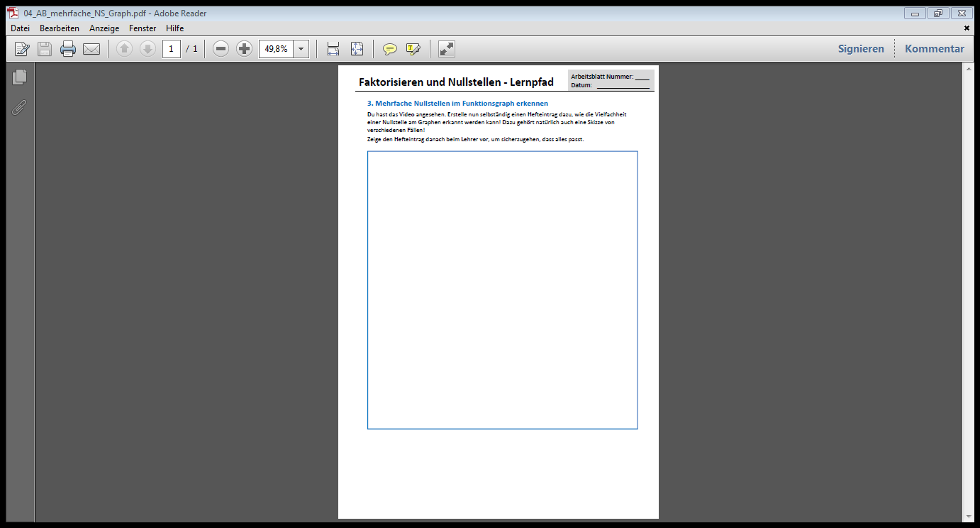The image size is (980, 528).
Task: Go to previous page arrow
Action: pos(124,49)
